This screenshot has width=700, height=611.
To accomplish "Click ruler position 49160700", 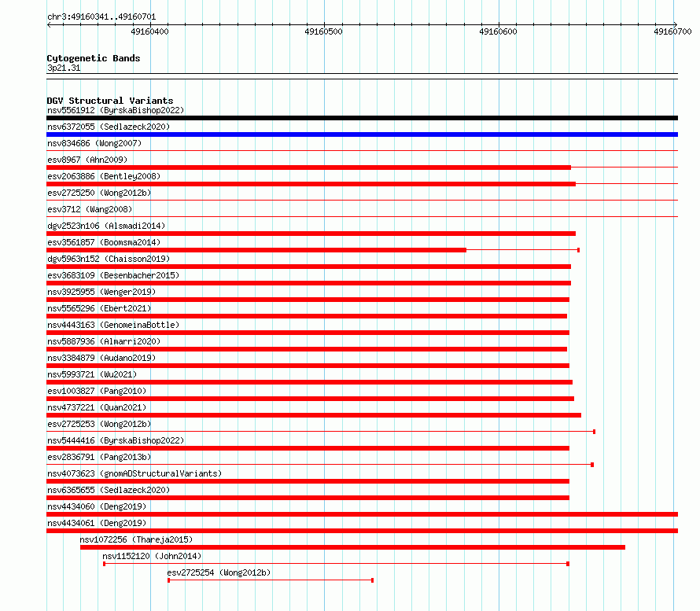I will point(672,31).
